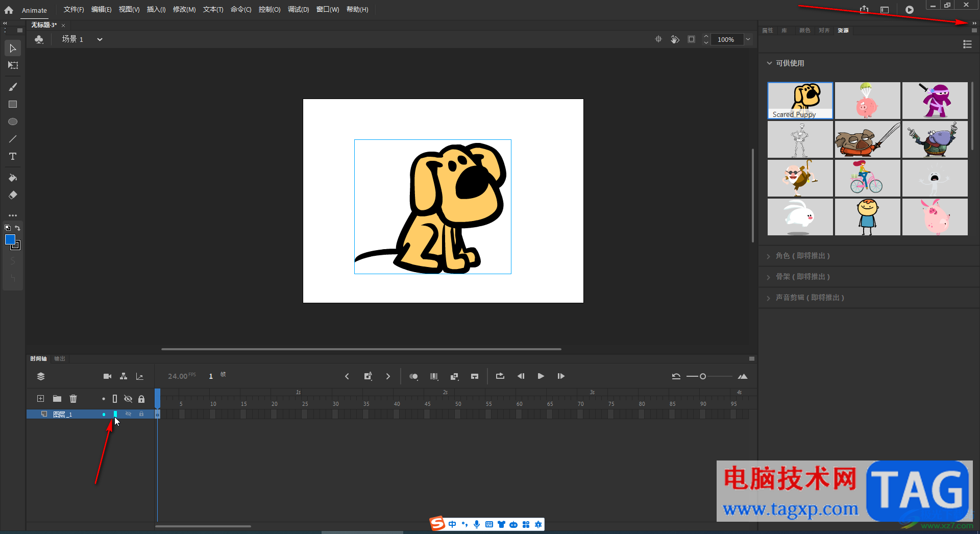The image size is (980, 534).
Task: Toggle the onion skin button
Action: 413,376
